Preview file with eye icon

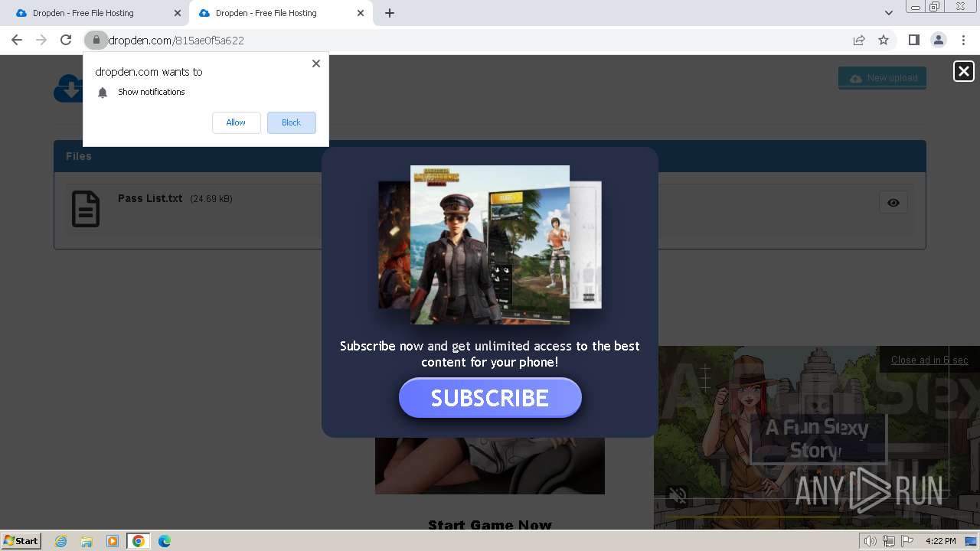click(x=893, y=203)
